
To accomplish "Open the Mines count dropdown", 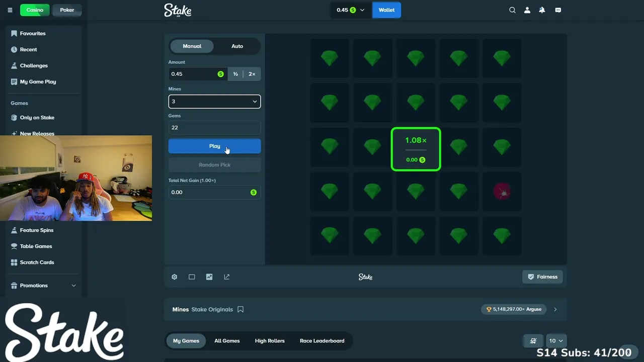I will coord(214,102).
